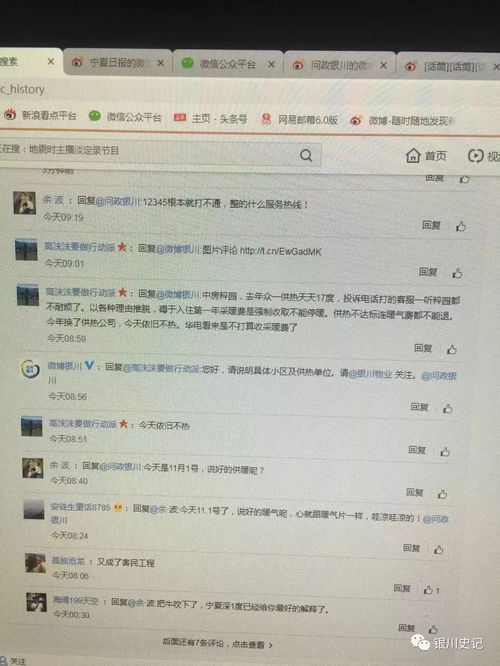
Task: Click the search magnifier icon
Action: point(306,155)
